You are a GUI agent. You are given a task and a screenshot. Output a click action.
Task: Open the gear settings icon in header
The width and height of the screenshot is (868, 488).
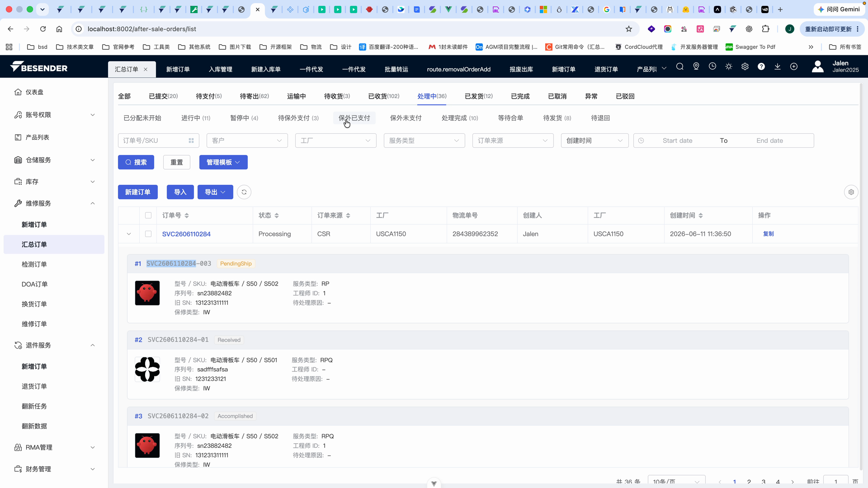click(x=745, y=67)
